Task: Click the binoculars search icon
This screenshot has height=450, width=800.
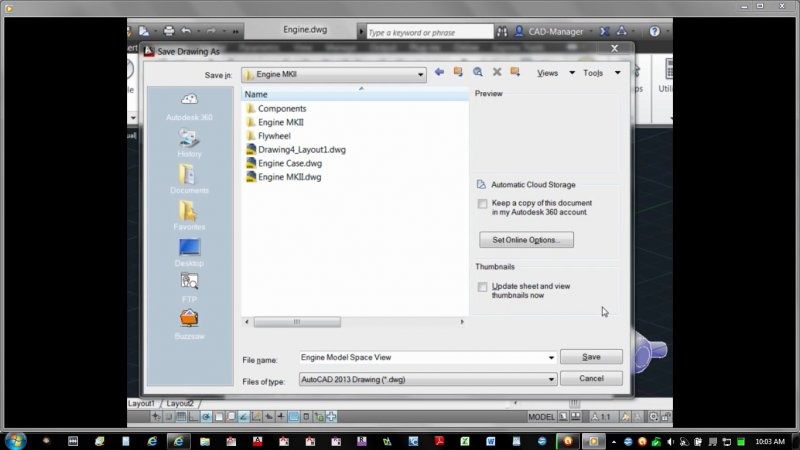Action: pyautogui.click(x=502, y=32)
